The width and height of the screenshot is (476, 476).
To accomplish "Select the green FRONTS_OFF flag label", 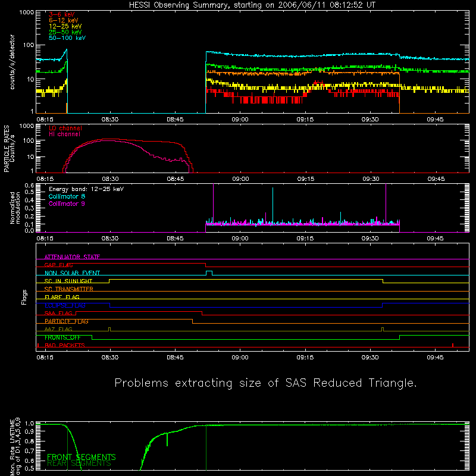I will tap(62, 337).
